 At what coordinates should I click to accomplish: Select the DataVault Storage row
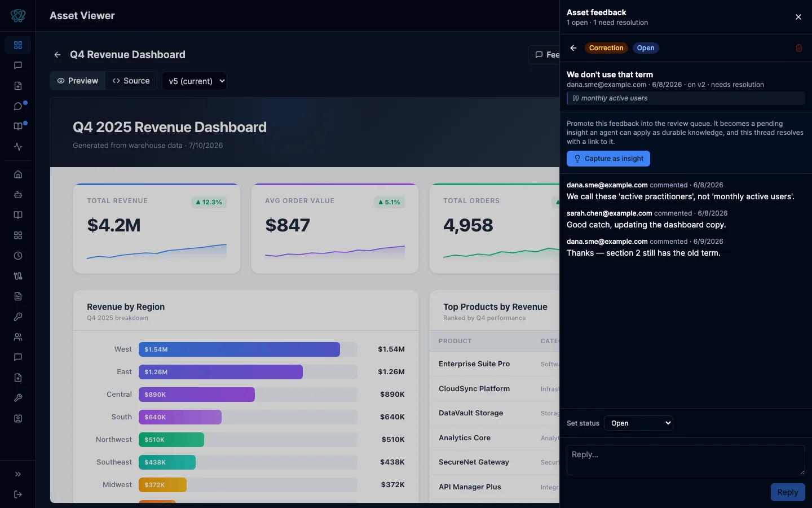click(495, 413)
